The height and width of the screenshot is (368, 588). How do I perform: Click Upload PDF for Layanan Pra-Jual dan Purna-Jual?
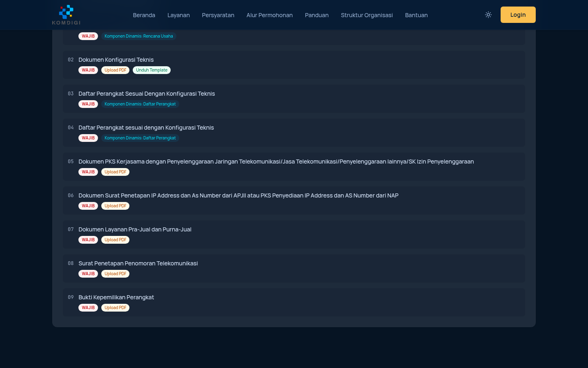click(116, 240)
